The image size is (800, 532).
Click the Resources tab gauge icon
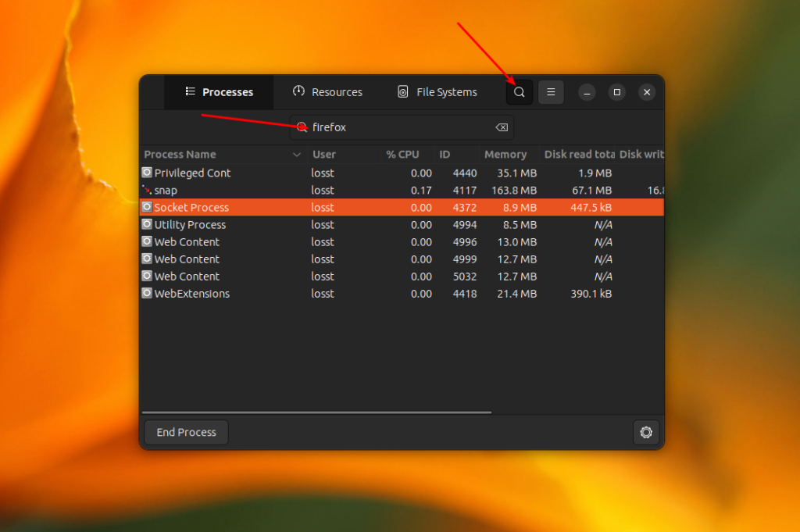pyautogui.click(x=298, y=91)
